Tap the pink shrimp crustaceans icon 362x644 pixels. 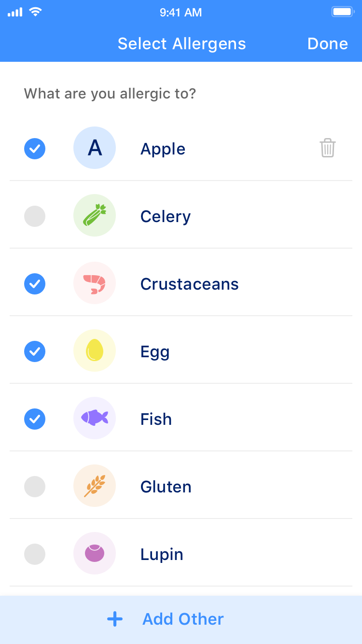[x=95, y=283]
